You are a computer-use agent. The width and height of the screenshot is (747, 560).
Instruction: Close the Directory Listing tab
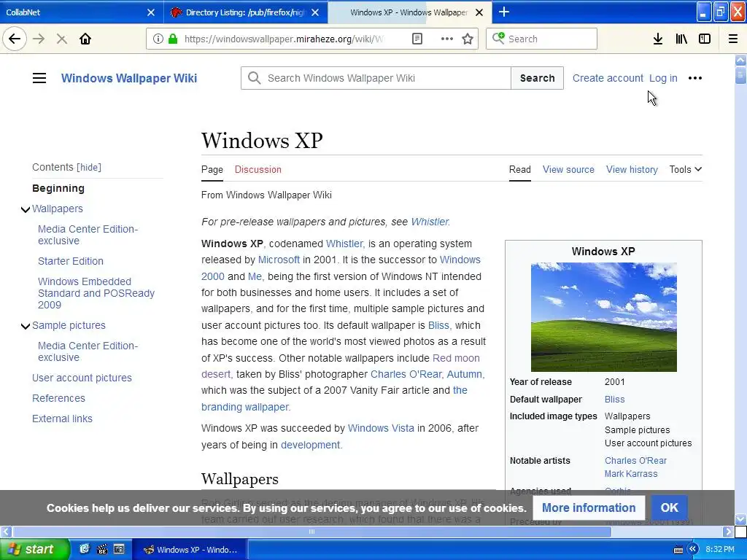click(x=315, y=12)
